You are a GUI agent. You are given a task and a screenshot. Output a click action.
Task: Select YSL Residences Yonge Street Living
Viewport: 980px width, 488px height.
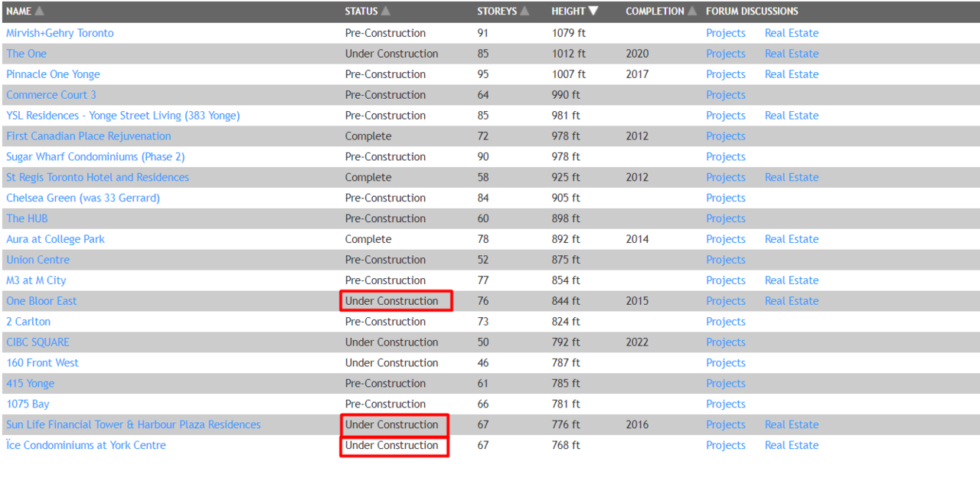pyautogui.click(x=122, y=116)
